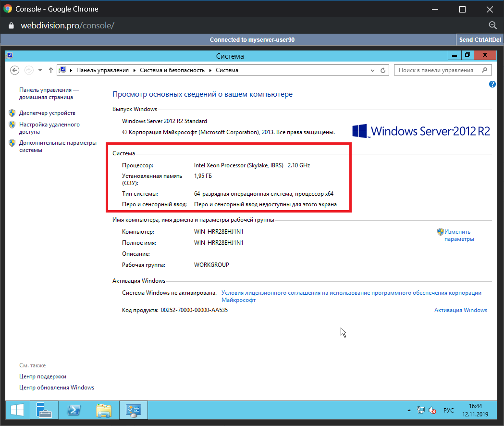Click the 'Активация Windows' link
The height and width of the screenshot is (426, 504).
coord(460,310)
